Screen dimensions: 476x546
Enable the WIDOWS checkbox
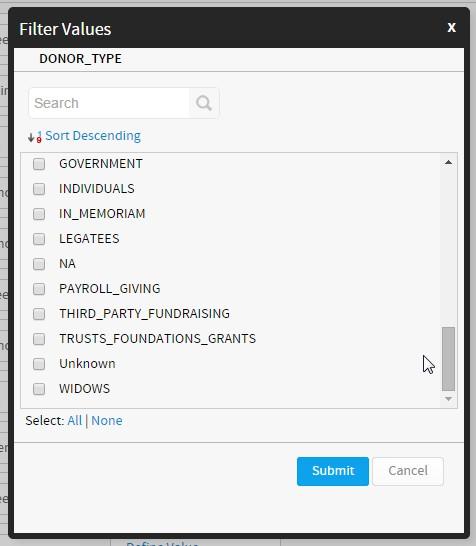pyautogui.click(x=39, y=389)
